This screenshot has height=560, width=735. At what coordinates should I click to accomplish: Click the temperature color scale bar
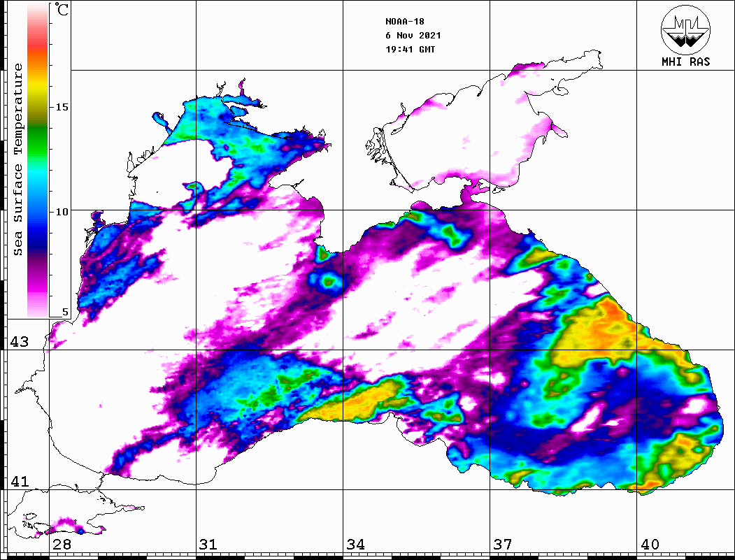38,160
